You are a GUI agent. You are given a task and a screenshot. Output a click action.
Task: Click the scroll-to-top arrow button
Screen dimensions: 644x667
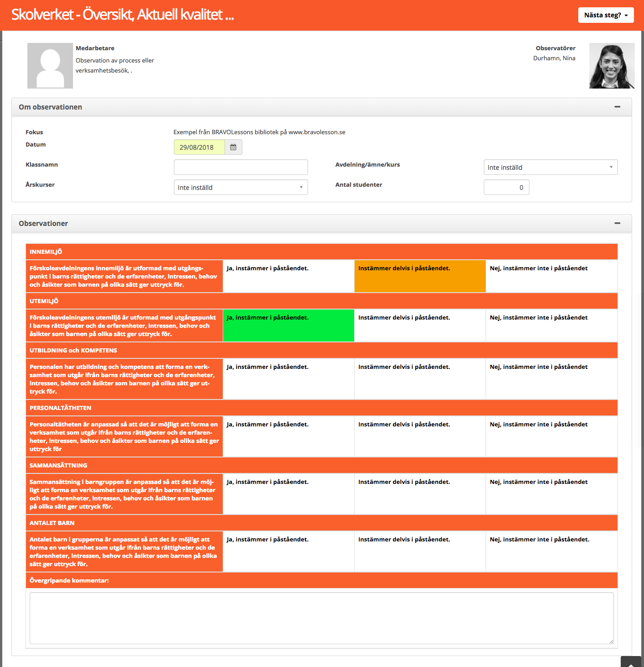pyautogui.click(x=631, y=662)
